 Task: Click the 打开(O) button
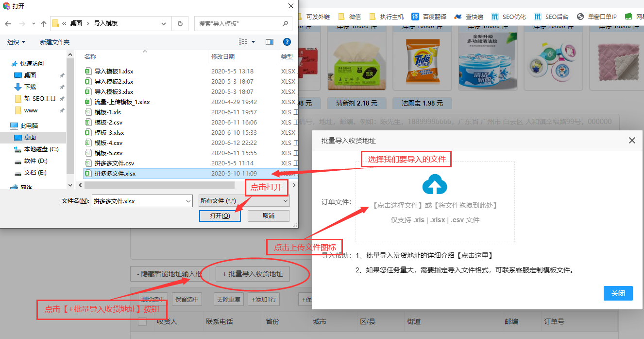(x=220, y=216)
